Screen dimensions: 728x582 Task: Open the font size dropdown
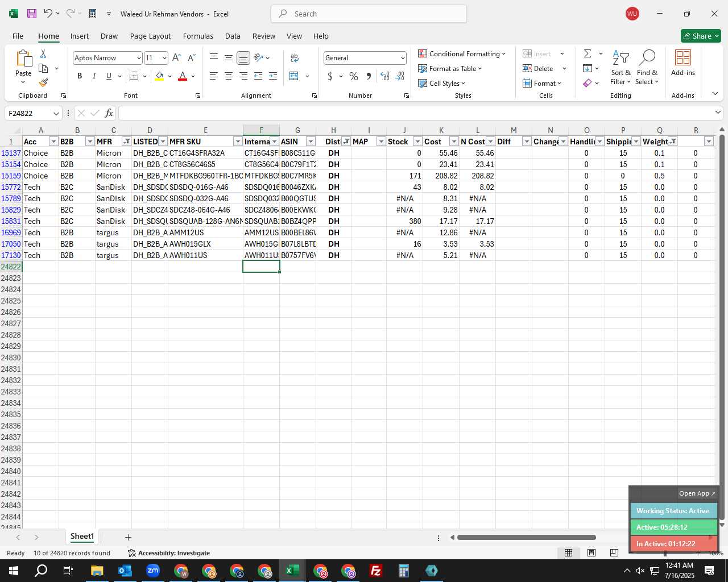(164, 58)
